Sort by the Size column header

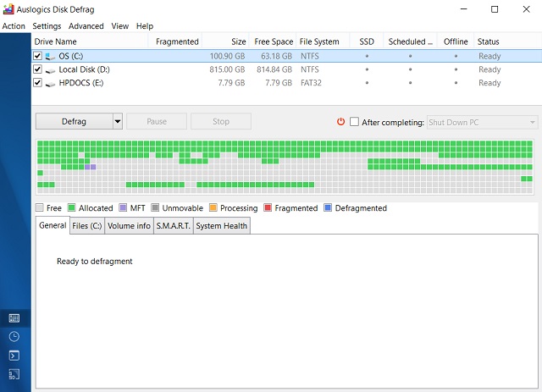point(226,41)
